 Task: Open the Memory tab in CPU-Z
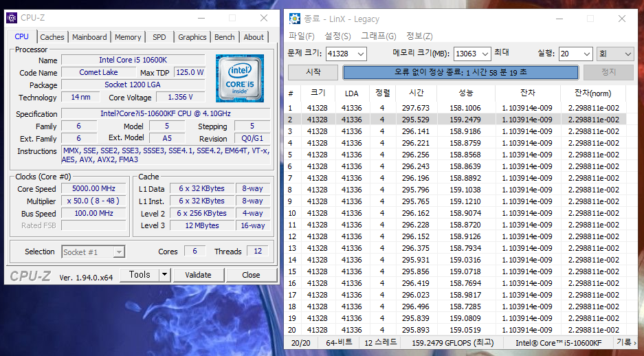click(128, 37)
